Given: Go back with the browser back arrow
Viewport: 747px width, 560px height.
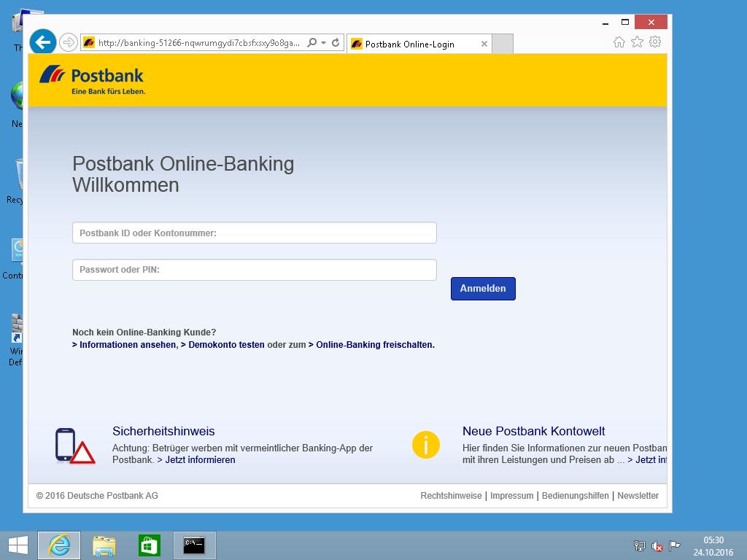Looking at the screenshot, I should [x=43, y=42].
